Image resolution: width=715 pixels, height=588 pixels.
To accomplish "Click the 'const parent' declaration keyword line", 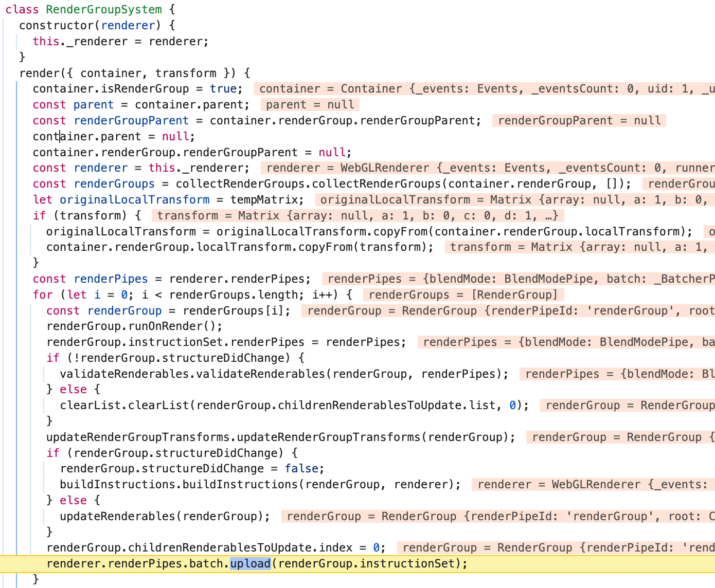I will coord(141,104).
